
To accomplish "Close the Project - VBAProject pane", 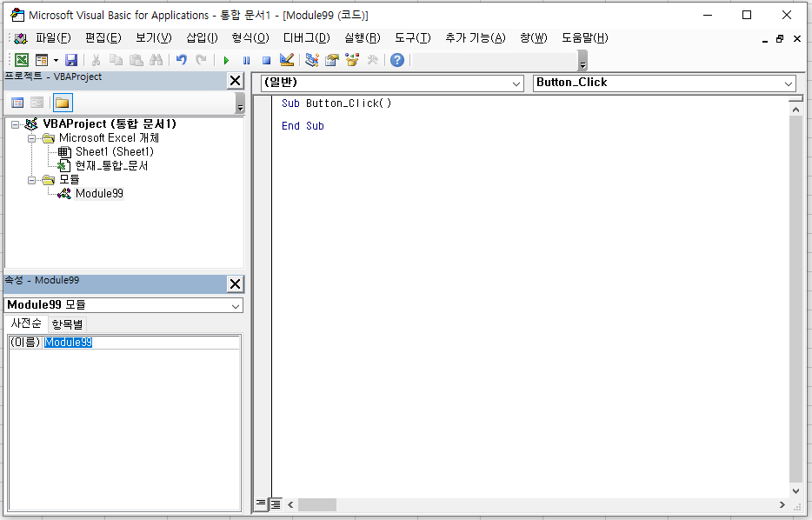I will pyautogui.click(x=235, y=80).
